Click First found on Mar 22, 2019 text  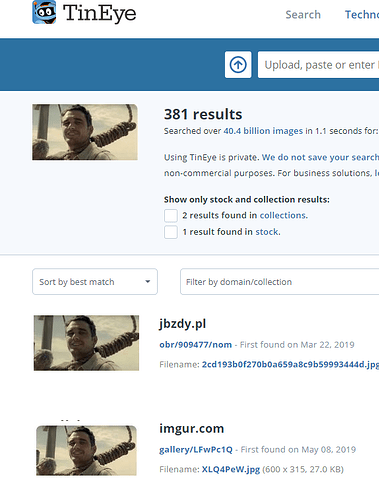click(297, 345)
